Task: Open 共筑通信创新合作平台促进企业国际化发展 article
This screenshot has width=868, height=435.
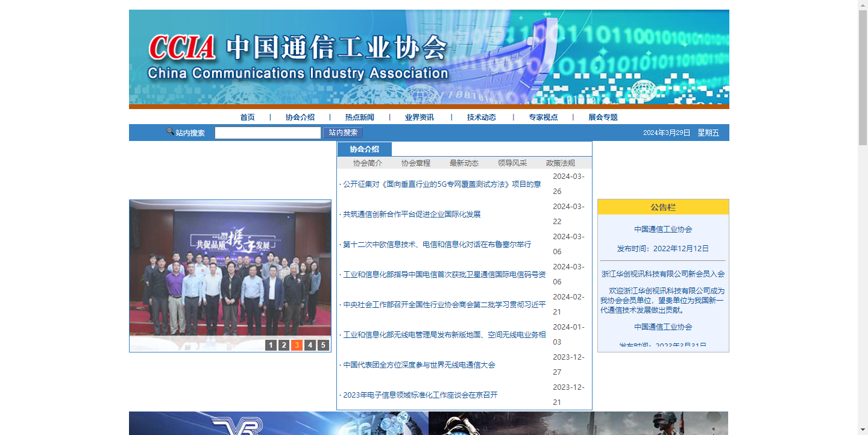Action: tap(412, 214)
